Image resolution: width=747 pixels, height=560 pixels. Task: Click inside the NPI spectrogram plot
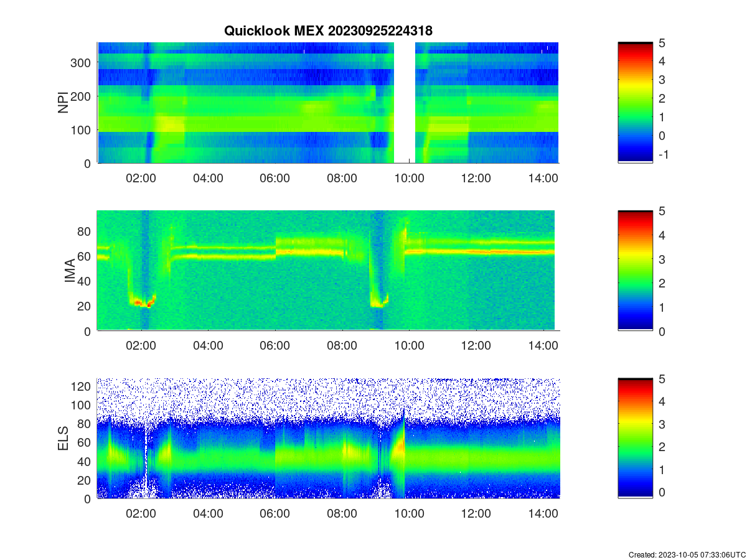coord(328,103)
